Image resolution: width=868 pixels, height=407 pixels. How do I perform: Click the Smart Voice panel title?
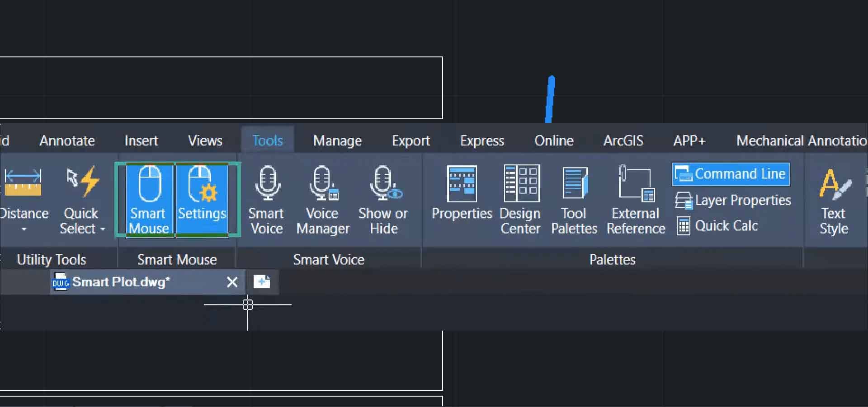click(x=329, y=259)
